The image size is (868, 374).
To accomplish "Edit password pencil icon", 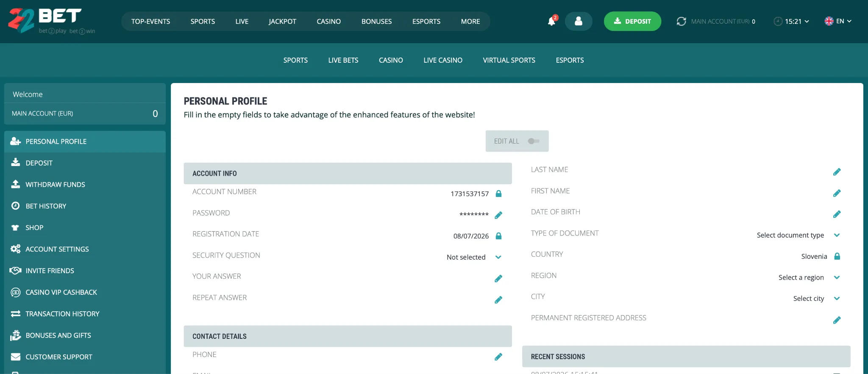I will (x=498, y=215).
